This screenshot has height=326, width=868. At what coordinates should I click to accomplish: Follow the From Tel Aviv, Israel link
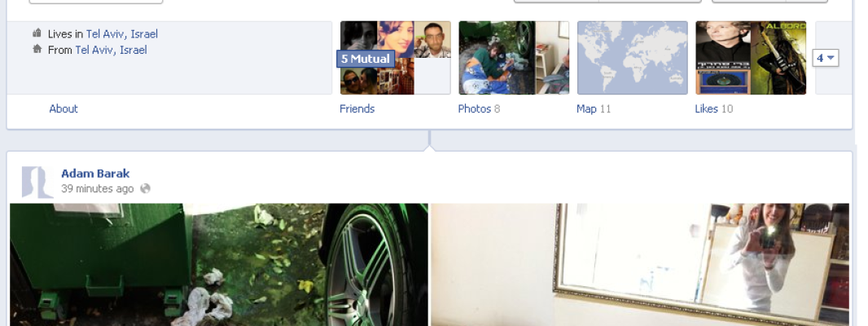(112, 50)
